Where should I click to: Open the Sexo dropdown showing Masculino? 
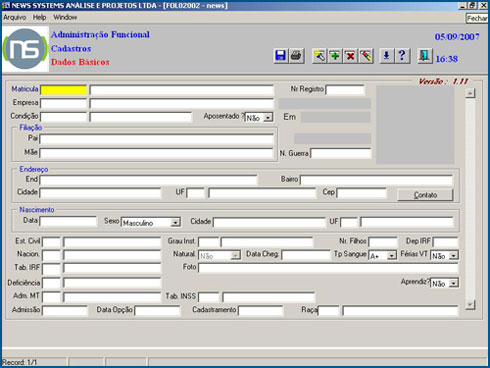click(x=175, y=222)
